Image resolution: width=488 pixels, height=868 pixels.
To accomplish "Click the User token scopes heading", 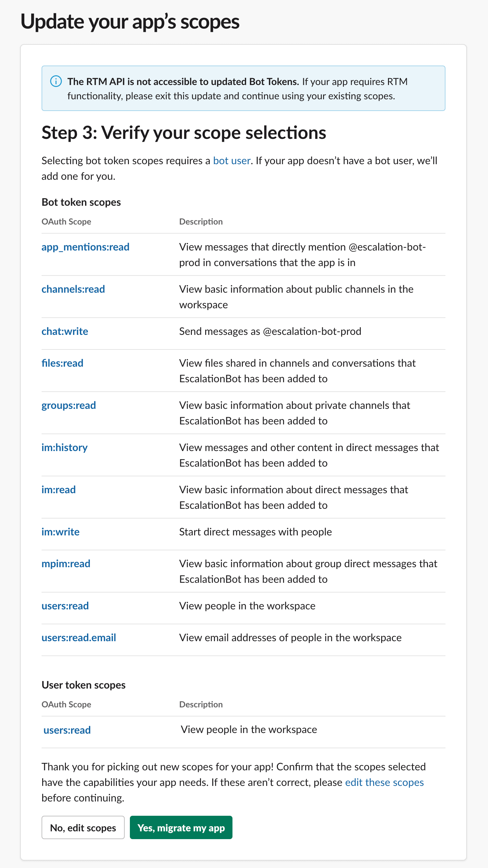I will [84, 685].
